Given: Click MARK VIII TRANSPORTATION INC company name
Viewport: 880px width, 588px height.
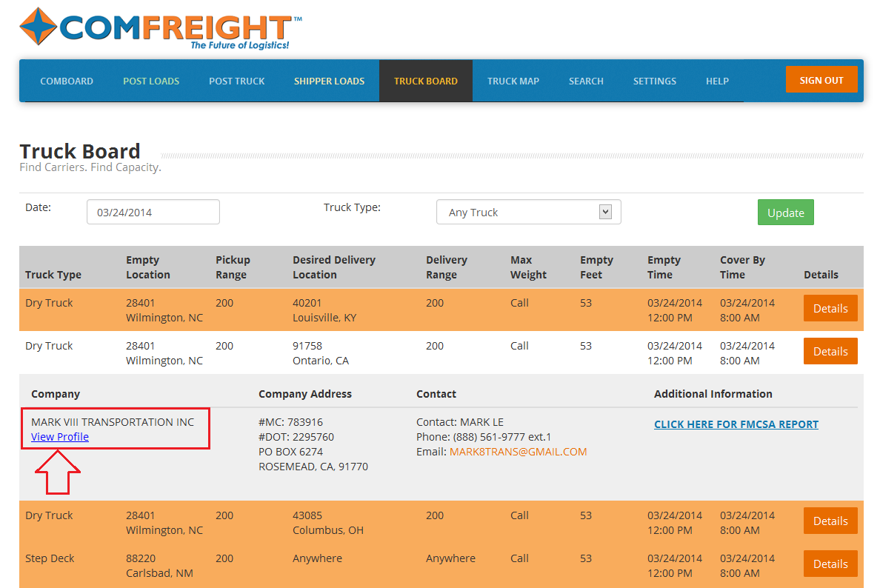Looking at the screenshot, I should click(113, 422).
